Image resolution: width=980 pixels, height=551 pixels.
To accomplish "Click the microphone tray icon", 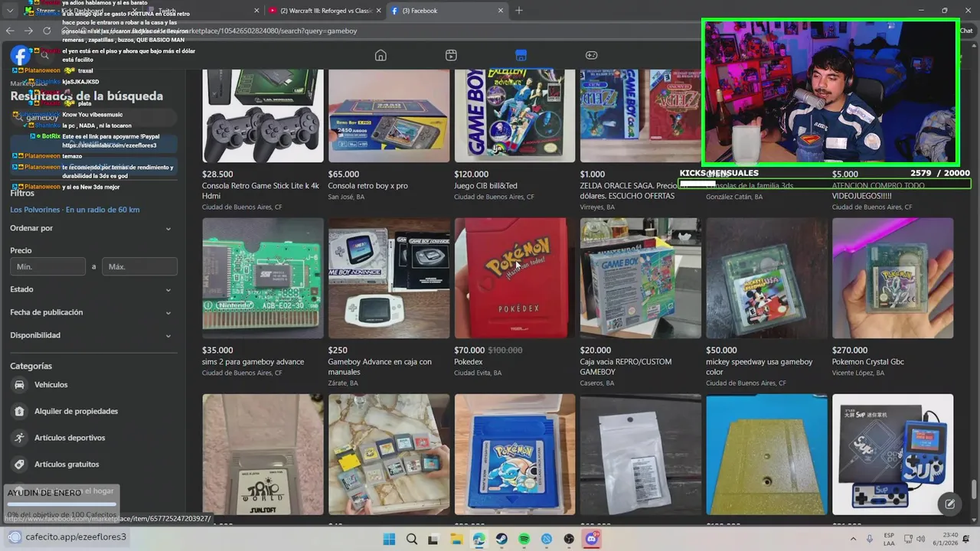I will (870, 539).
